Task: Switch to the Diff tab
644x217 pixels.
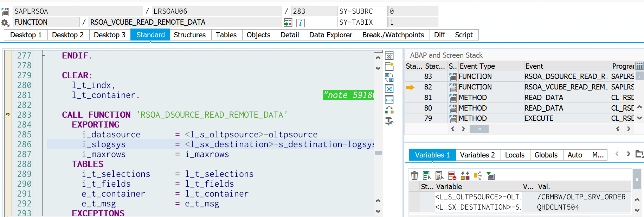Action: pos(439,35)
